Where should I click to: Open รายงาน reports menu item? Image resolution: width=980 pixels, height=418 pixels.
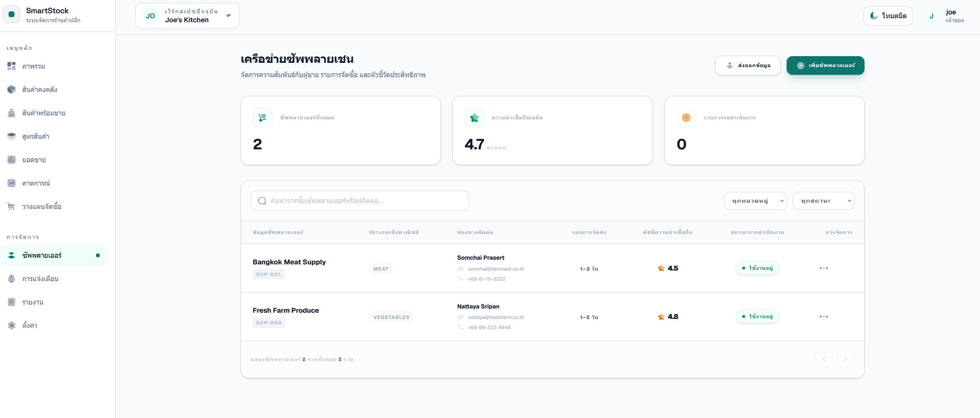coord(32,302)
